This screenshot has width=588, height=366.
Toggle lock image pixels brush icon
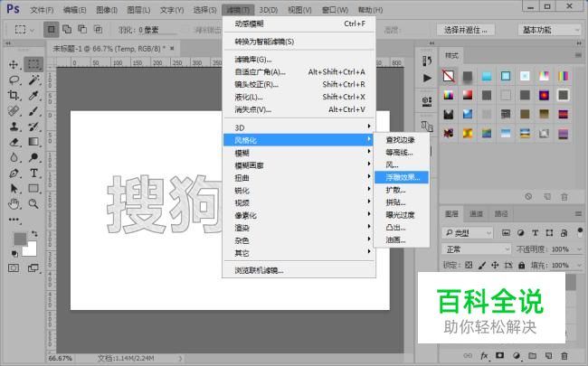pyautogui.click(x=482, y=265)
